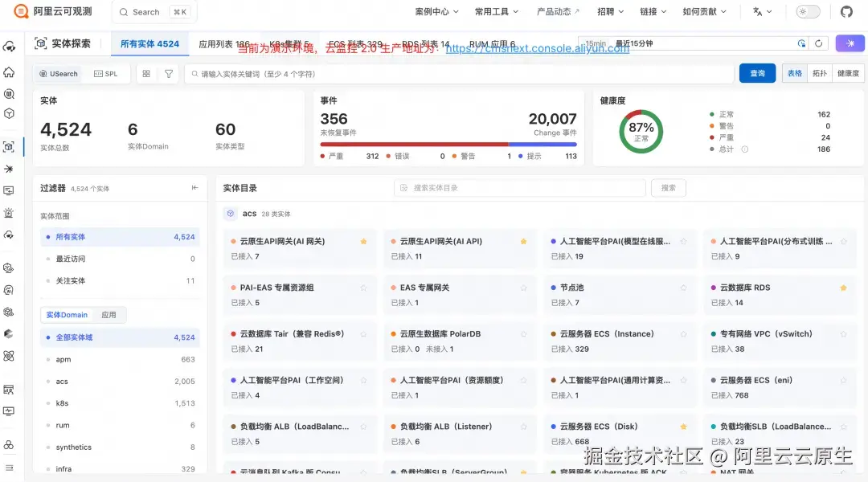The image size is (868, 482).
Task: Unstar 云原生API网关(AI API) card
Action: (524, 241)
